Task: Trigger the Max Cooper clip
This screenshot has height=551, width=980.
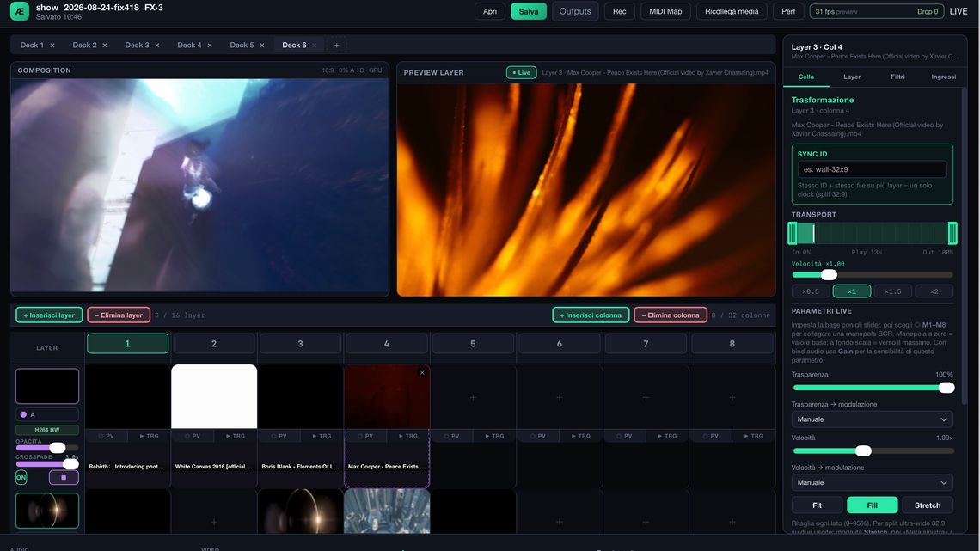Action: 407,436
